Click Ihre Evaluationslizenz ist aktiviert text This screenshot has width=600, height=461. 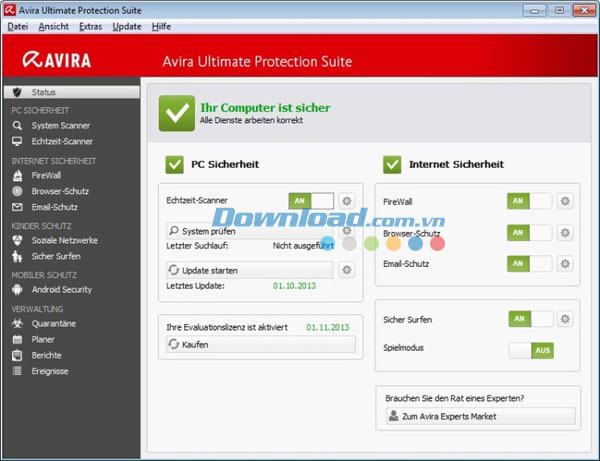coord(227,327)
